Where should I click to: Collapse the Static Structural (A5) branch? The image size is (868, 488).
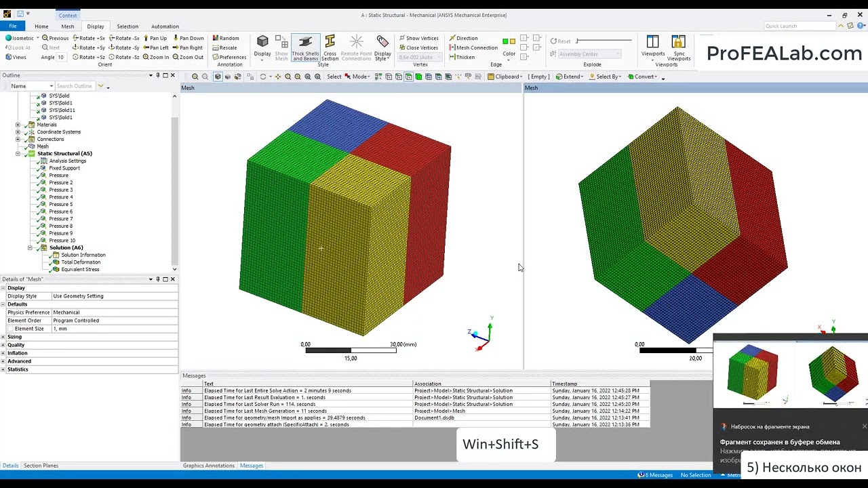click(x=18, y=154)
